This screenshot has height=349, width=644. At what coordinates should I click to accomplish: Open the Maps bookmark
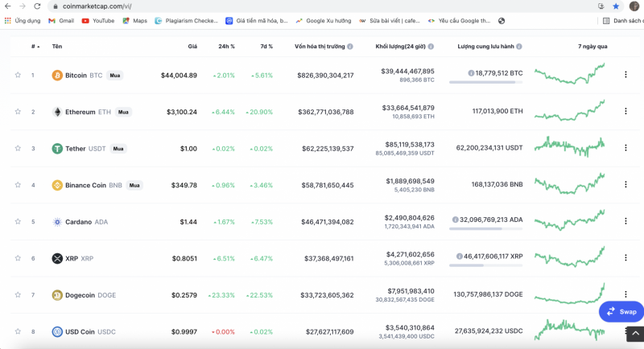tap(134, 20)
